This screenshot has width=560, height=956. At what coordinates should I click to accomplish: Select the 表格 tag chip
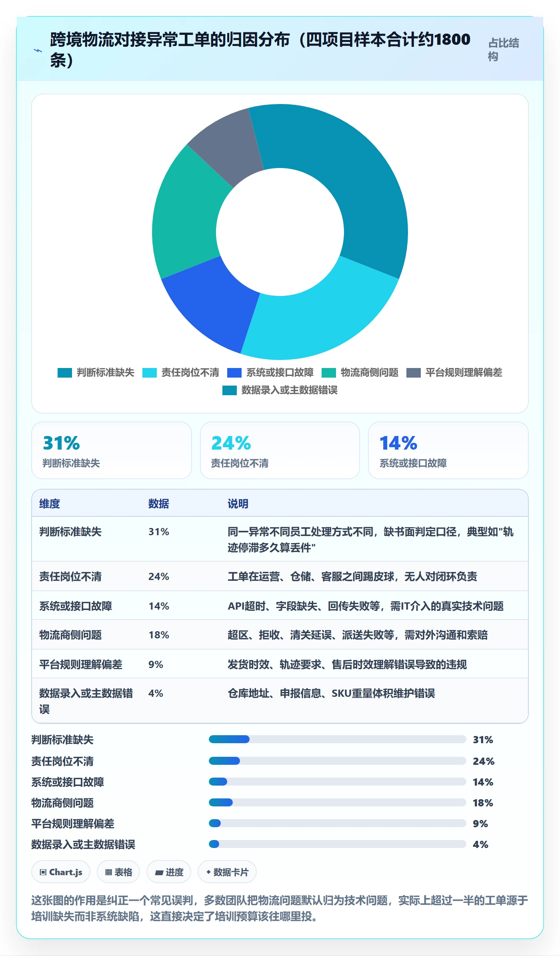coord(118,872)
